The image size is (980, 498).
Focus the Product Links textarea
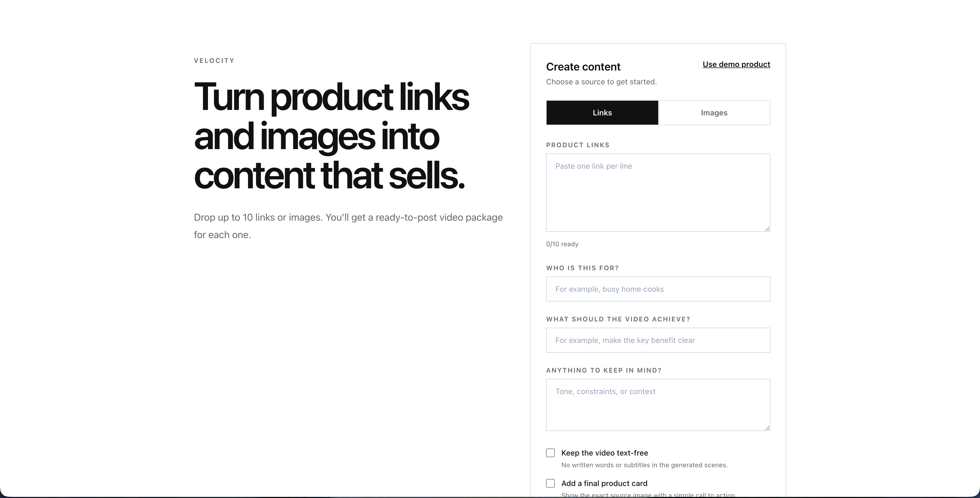tap(658, 192)
